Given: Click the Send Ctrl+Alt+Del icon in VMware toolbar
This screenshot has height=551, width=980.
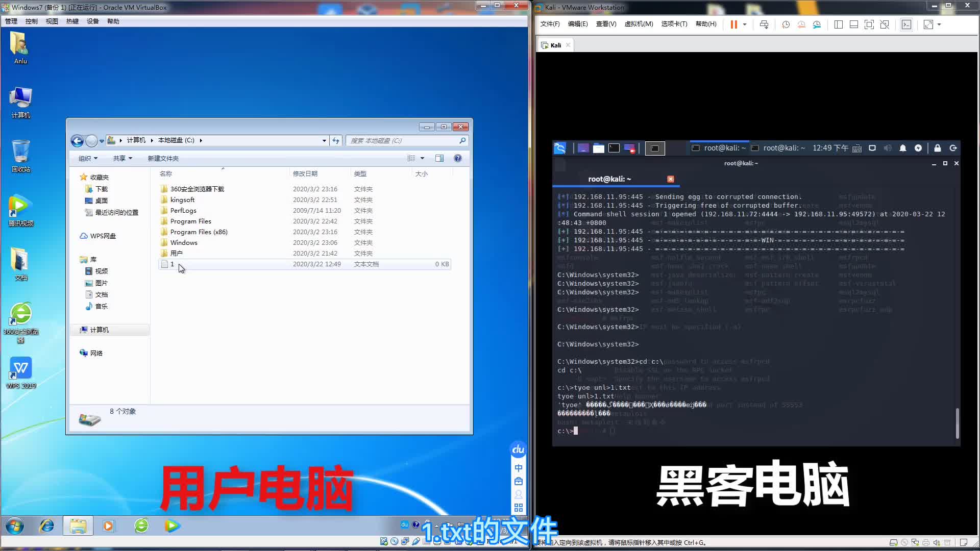Looking at the screenshot, I should [764, 24].
